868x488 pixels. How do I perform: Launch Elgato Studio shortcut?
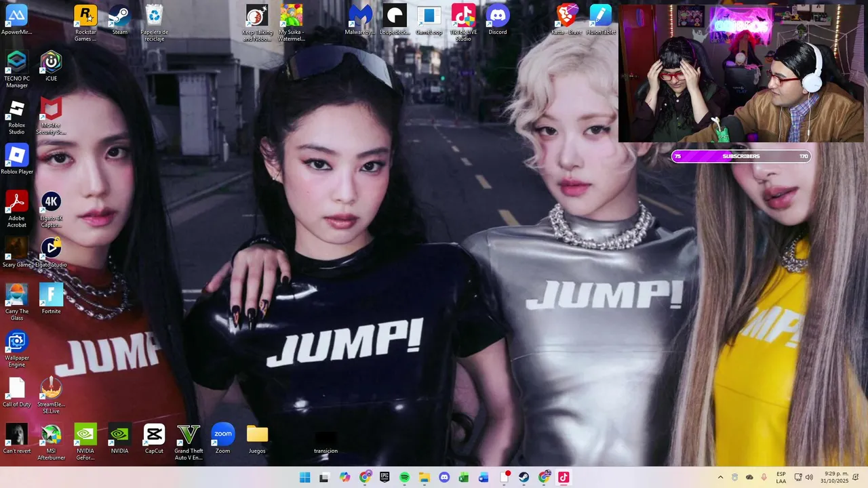tap(51, 253)
